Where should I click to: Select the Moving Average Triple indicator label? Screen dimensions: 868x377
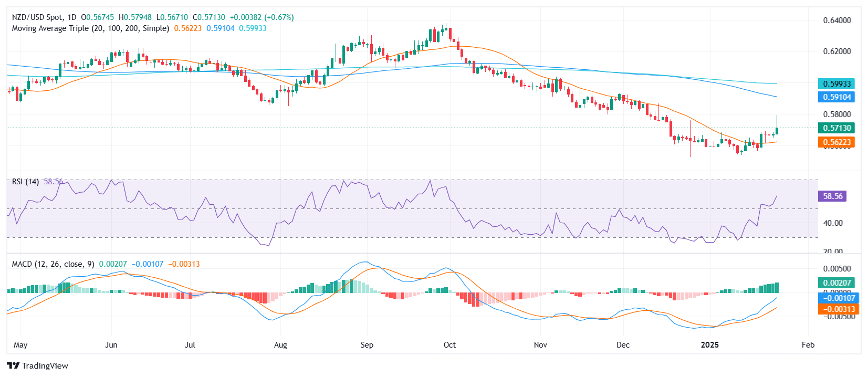[90, 28]
